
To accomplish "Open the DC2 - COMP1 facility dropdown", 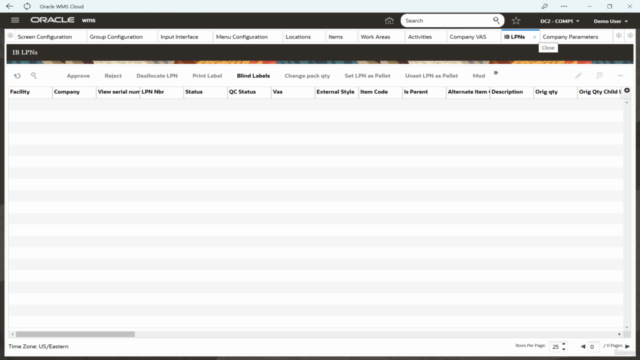I will (x=560, y=21).
